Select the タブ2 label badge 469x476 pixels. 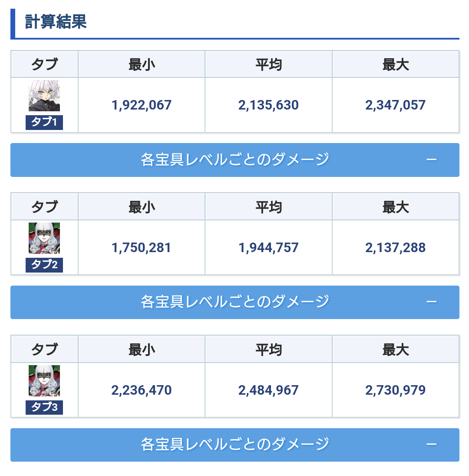44,265
